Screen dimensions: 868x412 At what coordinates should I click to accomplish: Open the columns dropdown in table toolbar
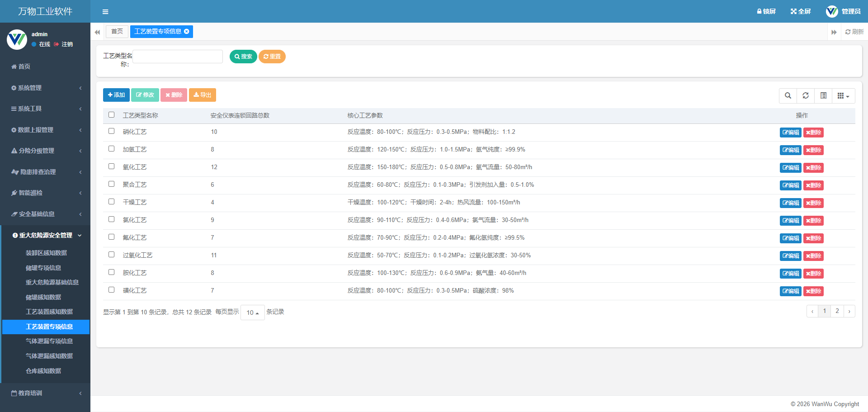click(x=843, y=95)
